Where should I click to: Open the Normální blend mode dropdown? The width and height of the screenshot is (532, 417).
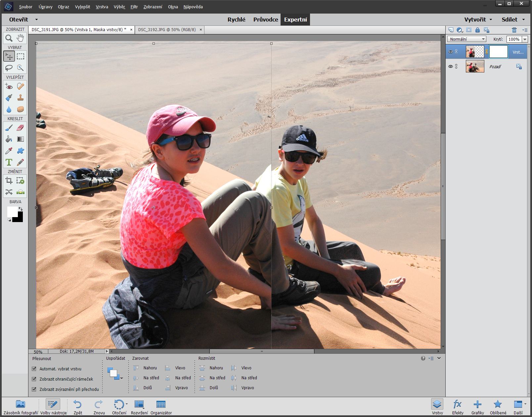coord(467,39)
